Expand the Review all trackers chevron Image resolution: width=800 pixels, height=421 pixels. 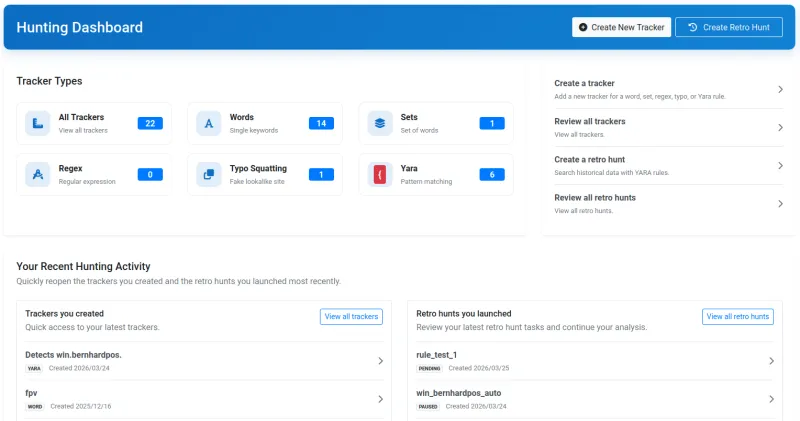pyautogui.click(x=780, y=128)
